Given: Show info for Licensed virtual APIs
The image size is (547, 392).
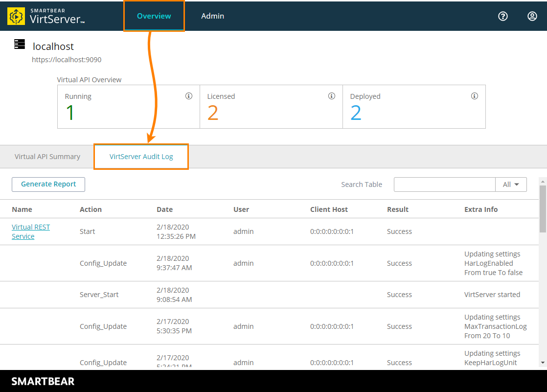Looking at the screenshot, I should coord(331,96).
